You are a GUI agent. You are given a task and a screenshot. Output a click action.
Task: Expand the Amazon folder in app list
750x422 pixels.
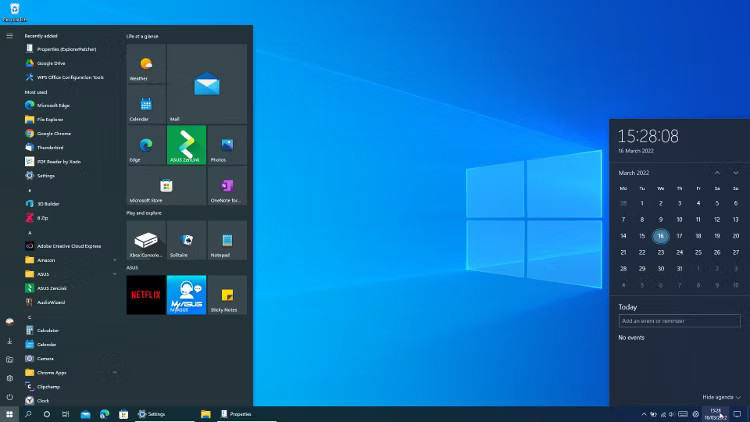(x=70, y=260)
